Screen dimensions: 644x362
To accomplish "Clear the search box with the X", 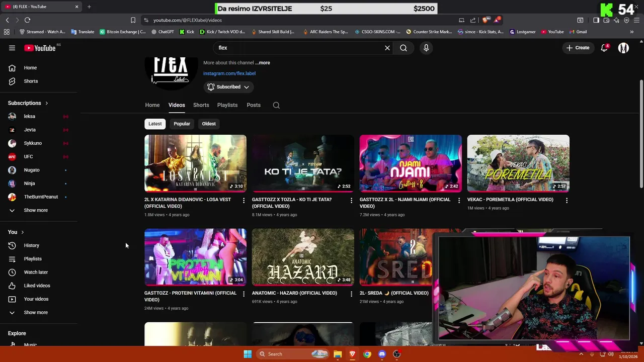I will (x=387, y=48).
